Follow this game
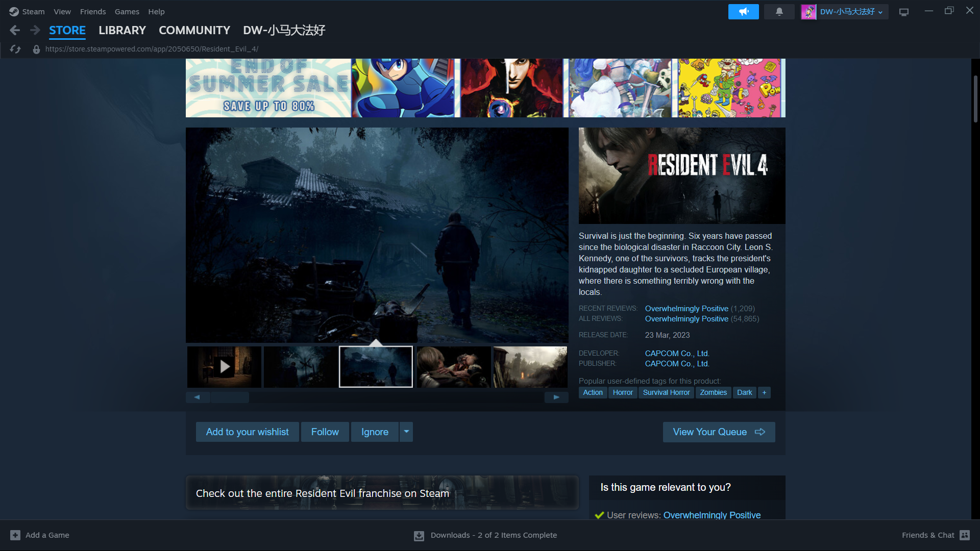Image resolution: width=980 pixels, height=551 pixels. [x=325, y=432]
